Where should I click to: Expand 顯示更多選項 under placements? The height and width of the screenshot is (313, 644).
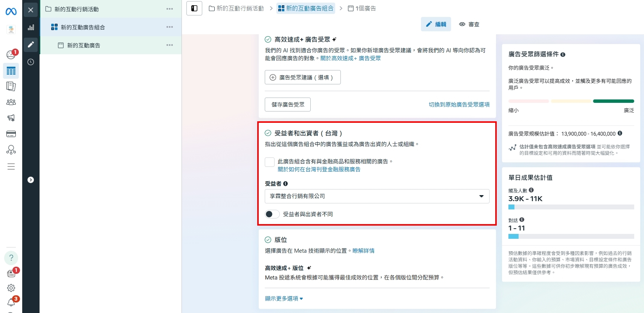click(284, 299)
